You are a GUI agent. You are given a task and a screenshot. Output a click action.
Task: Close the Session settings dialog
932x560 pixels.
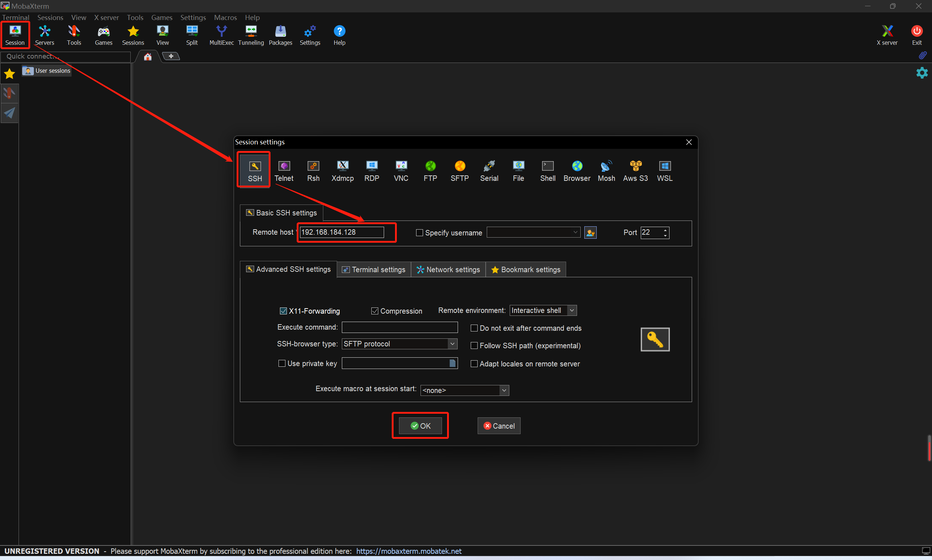coord(689,142)
